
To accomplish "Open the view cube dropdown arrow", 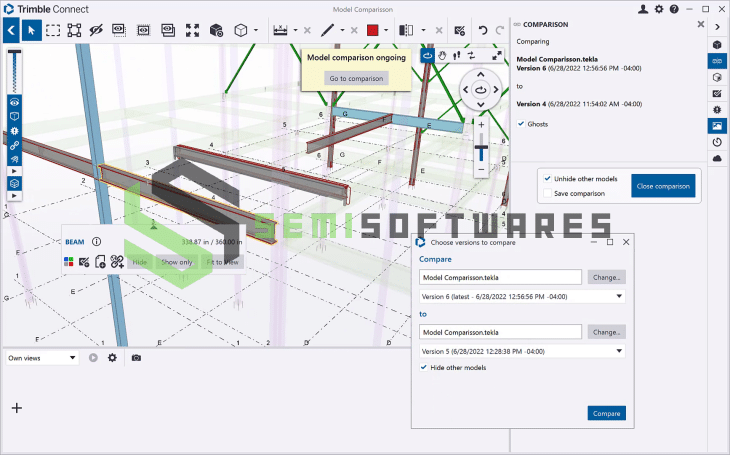I will 256,31.
